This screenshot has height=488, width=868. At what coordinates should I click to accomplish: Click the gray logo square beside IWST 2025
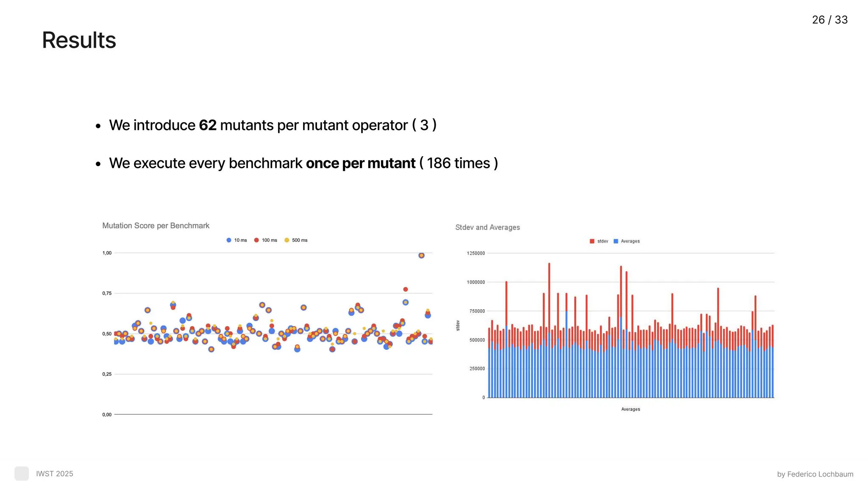point(22,474)
